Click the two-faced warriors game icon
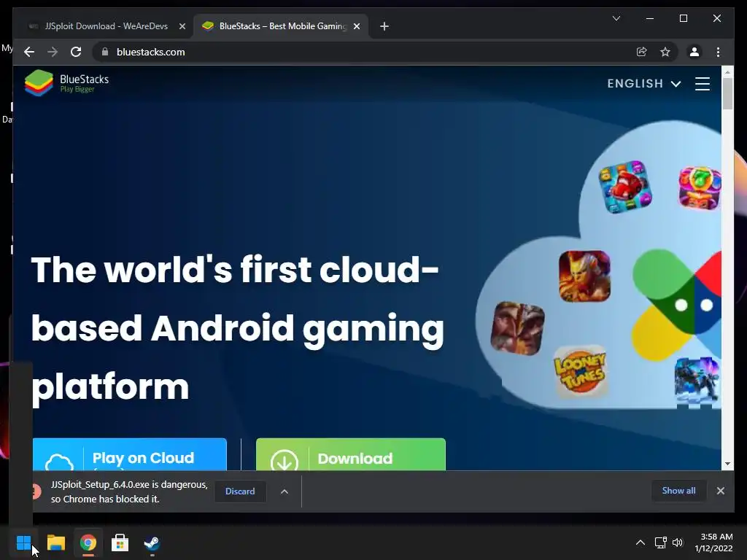The image size is (747, 560). pos(517,328)
